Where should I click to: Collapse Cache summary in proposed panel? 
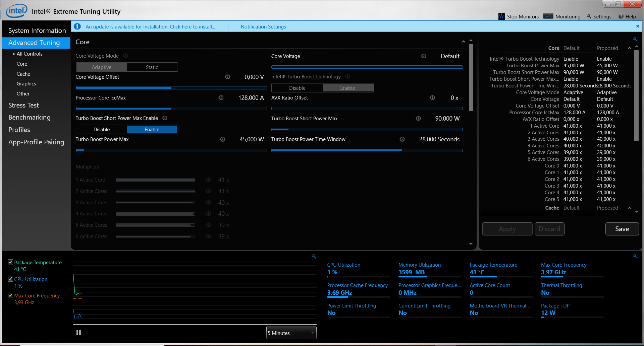coord(630,208)
